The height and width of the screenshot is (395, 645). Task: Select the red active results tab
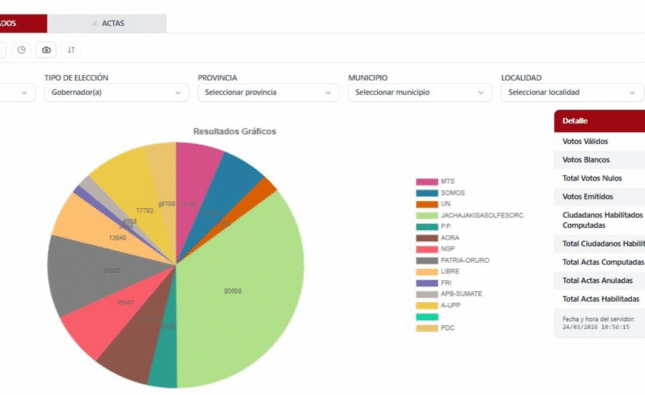(23, 23)
